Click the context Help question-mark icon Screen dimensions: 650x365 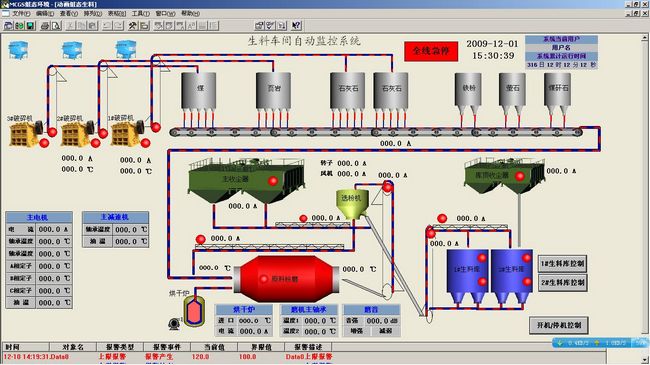tap(296, 26)
